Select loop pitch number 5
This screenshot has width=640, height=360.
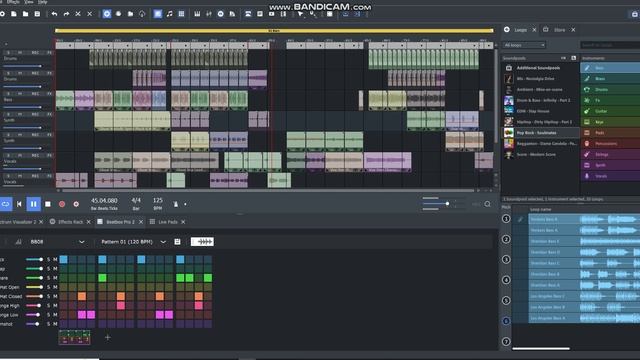[506, 300]
